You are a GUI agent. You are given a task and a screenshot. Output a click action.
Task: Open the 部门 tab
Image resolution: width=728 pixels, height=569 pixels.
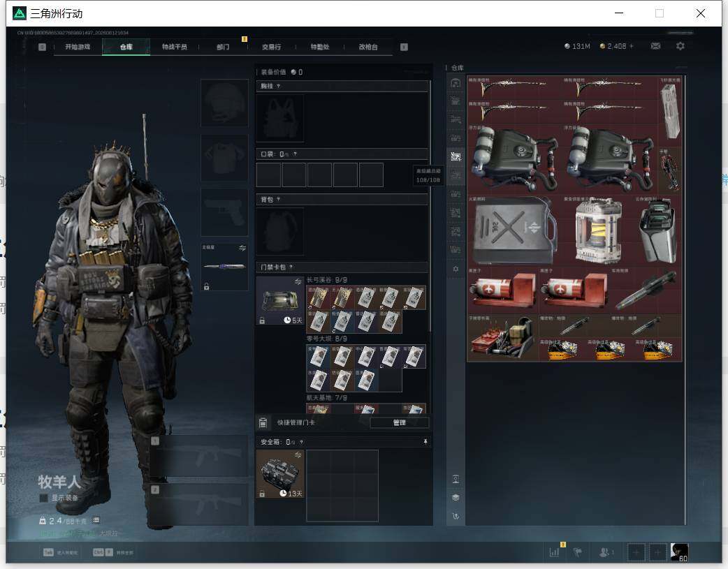(x=223, y=47)
